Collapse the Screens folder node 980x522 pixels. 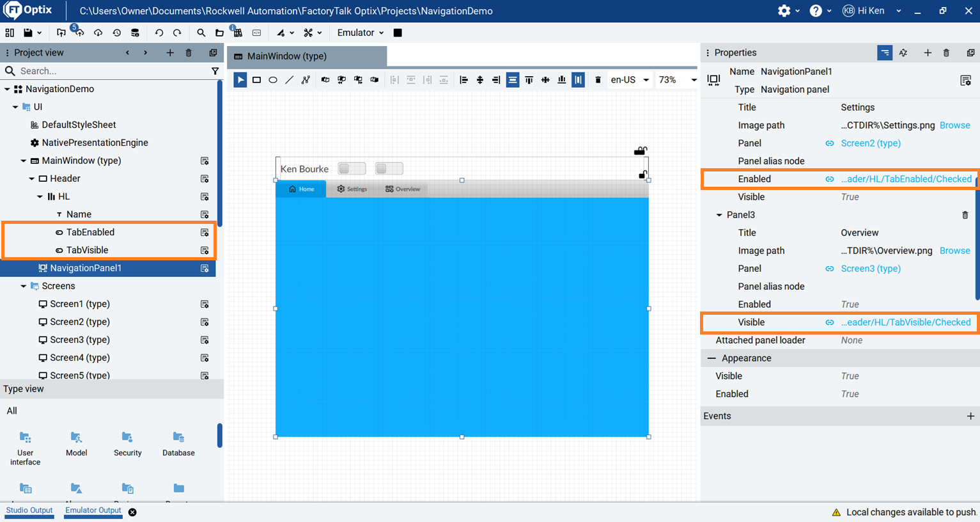24,286
